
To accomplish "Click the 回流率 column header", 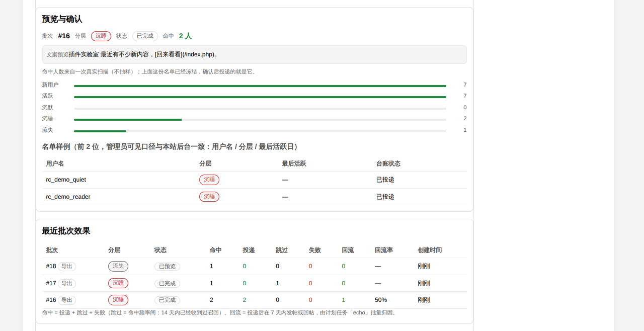I will click(384, 250).
